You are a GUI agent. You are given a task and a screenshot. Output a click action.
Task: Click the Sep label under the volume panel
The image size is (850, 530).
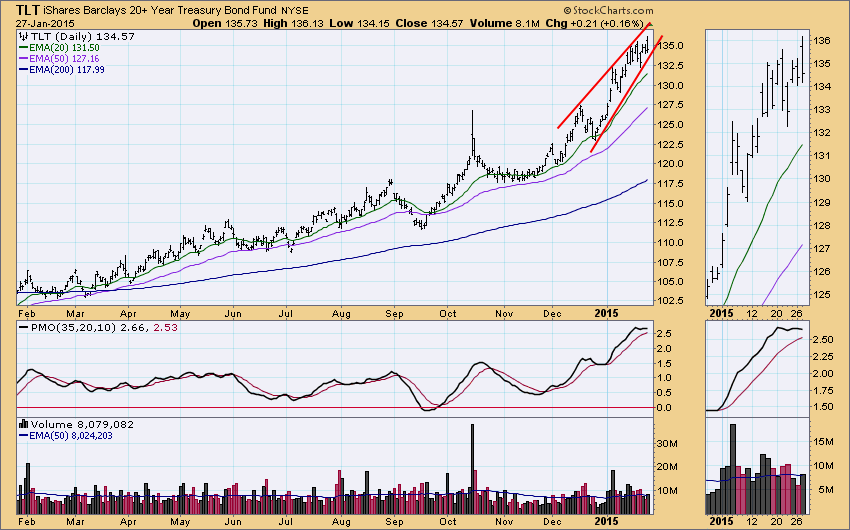(x=395, y=521)
